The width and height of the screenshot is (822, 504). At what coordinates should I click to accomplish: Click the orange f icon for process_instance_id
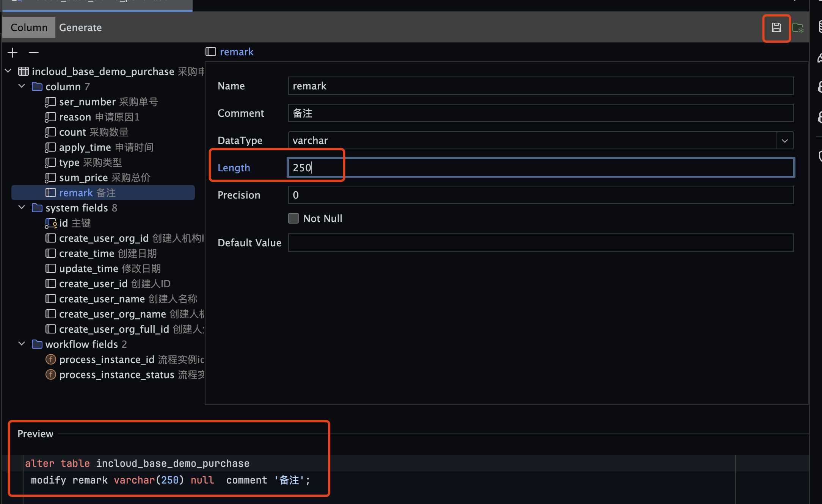(x=50, y=359)
